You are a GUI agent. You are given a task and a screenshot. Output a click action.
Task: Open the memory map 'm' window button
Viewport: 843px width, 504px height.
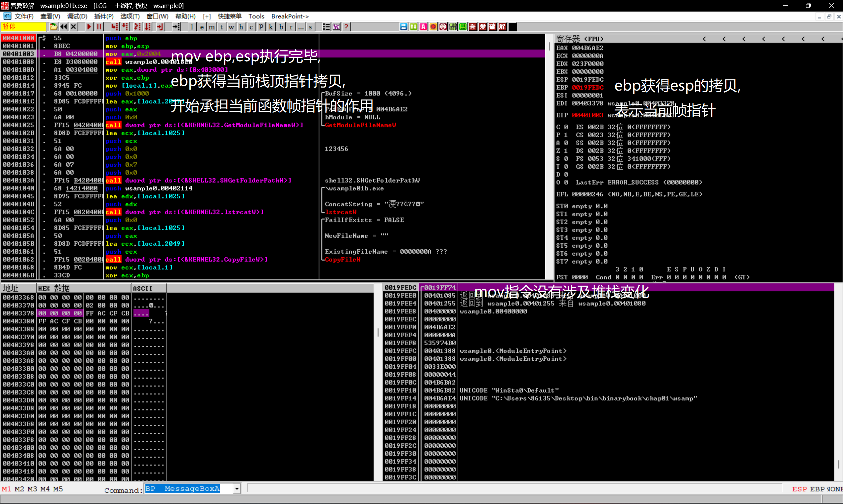(x=211, y=27)
